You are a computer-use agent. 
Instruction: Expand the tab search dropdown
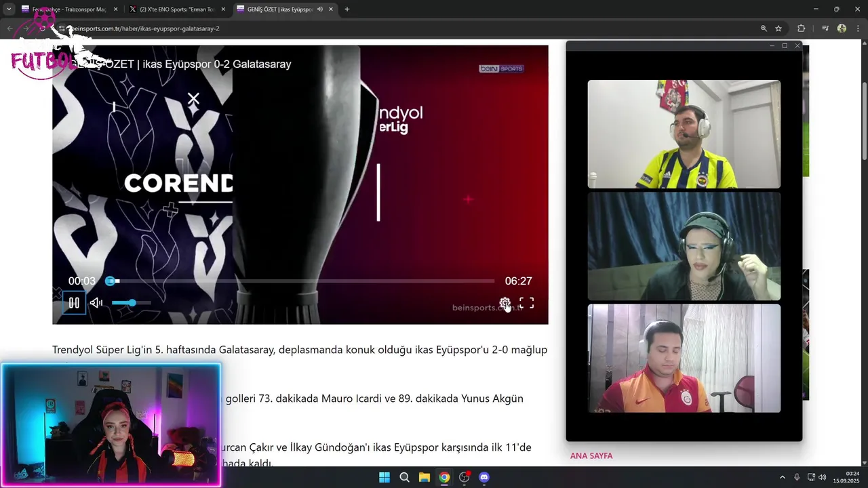click(x=9, y=9)
